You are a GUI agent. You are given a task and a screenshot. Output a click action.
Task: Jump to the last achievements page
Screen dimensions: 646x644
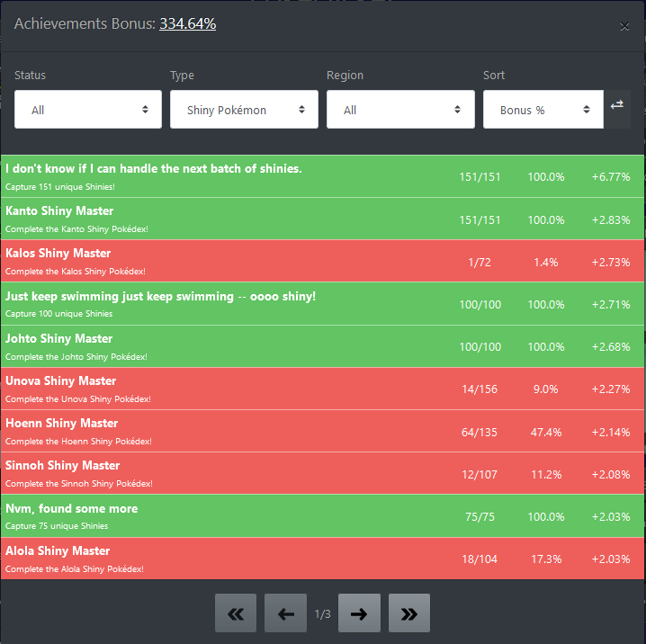408,613
